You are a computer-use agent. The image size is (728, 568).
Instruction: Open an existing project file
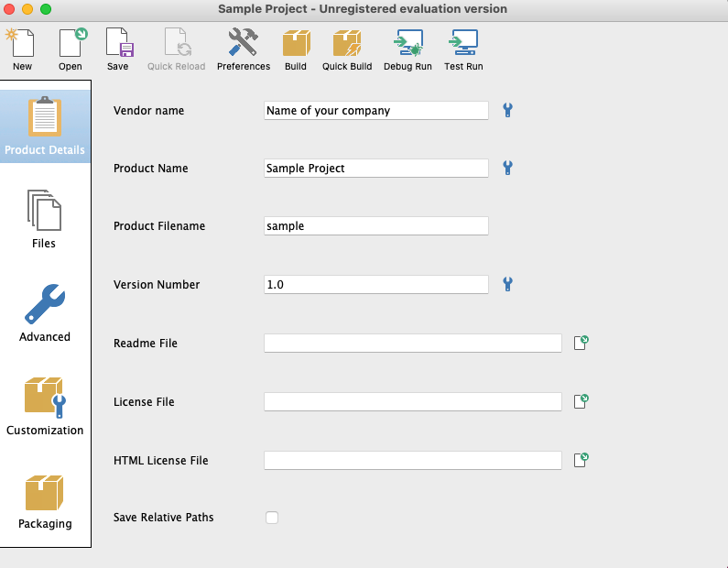71,49
